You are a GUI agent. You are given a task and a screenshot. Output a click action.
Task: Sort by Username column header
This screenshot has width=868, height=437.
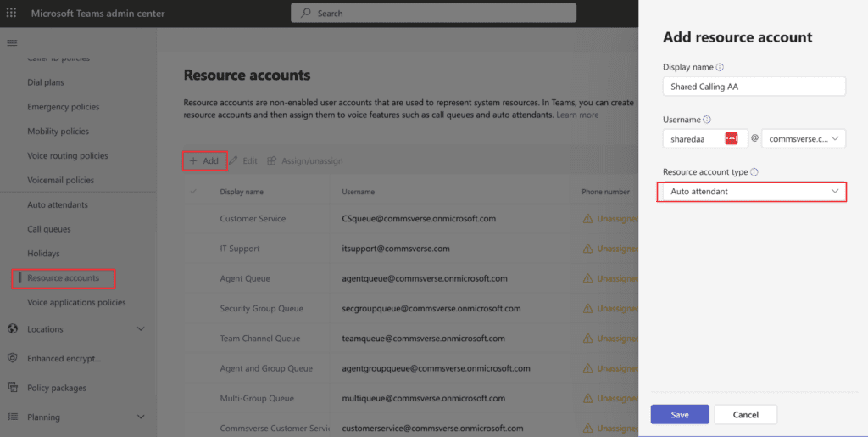pyautogui.click(x=359, y=192)
